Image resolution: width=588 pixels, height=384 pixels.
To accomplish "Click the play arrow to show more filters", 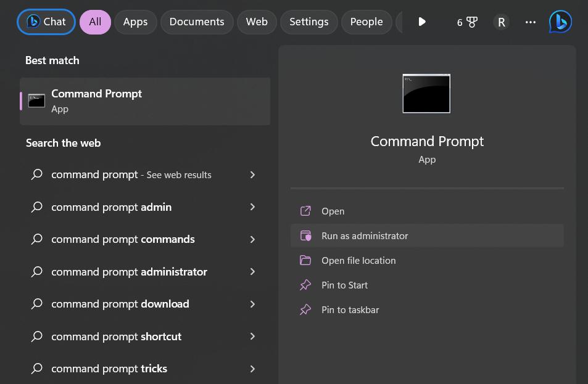I will click(422, 22).
